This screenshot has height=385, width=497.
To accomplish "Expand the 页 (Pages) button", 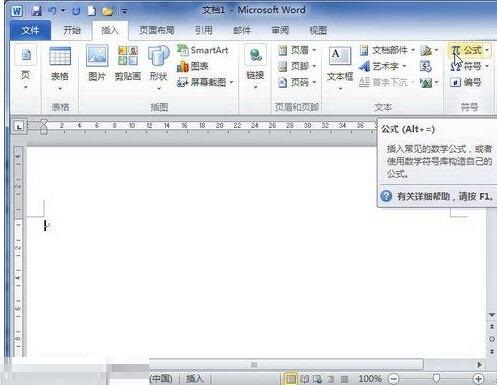I will coord(26,68).
